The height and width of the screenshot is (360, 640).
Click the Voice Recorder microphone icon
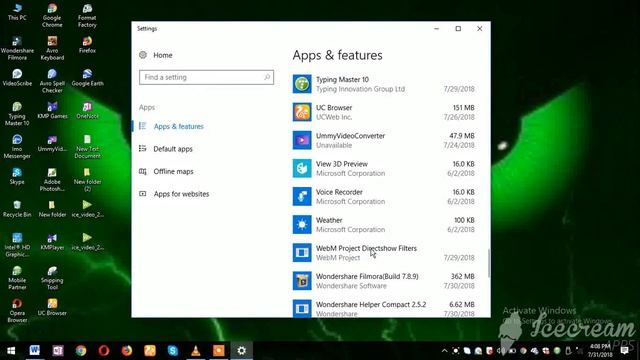coord(302,197)
